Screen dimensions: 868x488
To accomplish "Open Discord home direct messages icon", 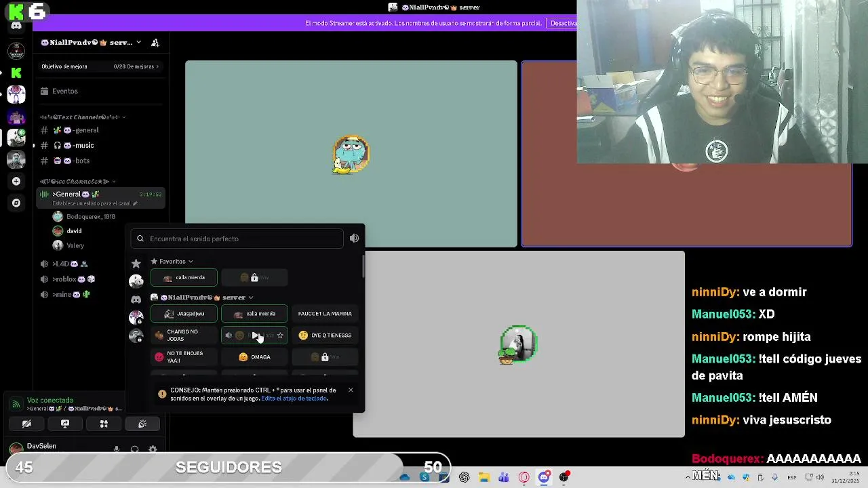I will (16, 26).
